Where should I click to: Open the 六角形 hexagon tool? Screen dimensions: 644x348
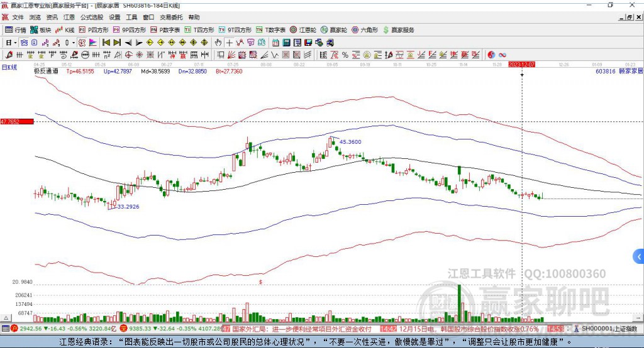[x=365, y=30]
